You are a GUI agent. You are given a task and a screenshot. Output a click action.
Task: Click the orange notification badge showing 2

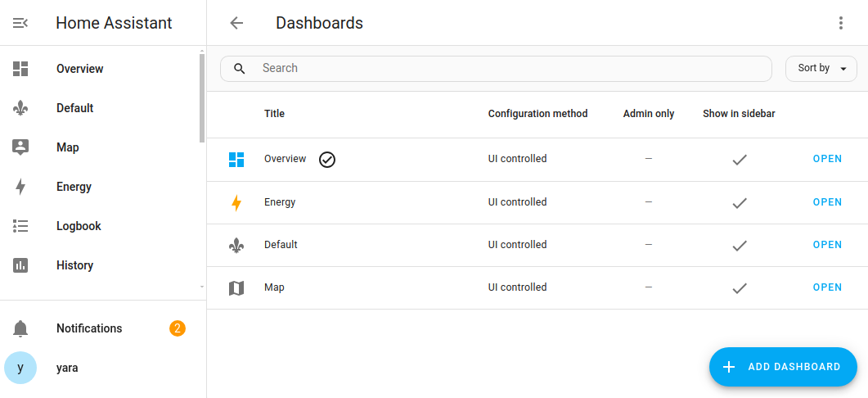[x=178, y=328]
